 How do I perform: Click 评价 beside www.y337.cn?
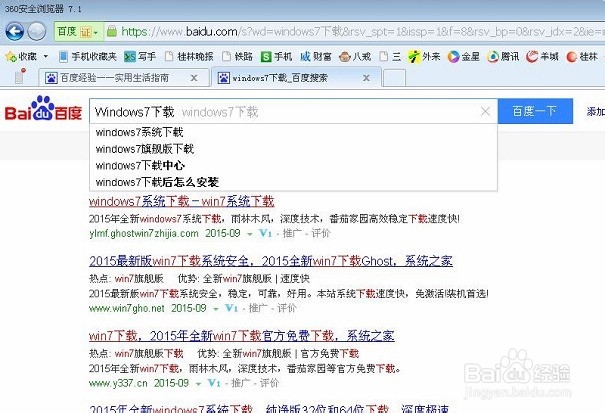[269, 383]
